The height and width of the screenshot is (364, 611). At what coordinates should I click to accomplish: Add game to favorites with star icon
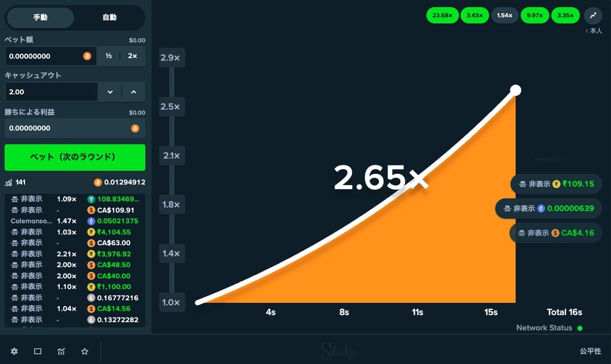85,351
